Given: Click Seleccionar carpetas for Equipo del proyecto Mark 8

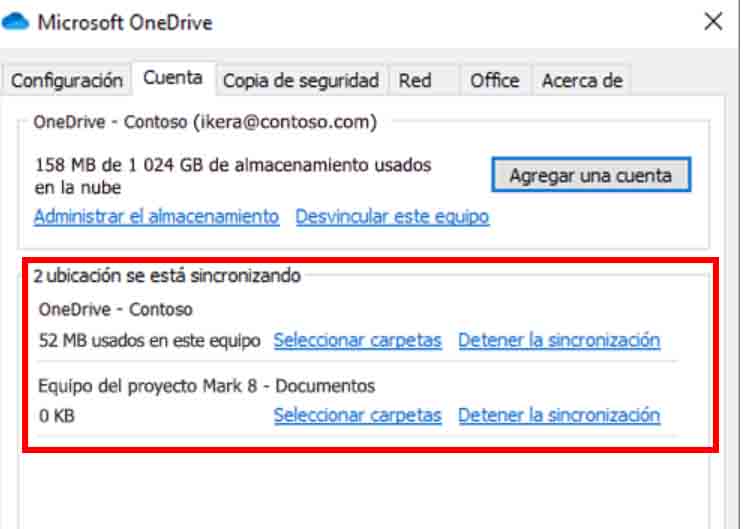Looking at the screenshot, I should (357, 415).
